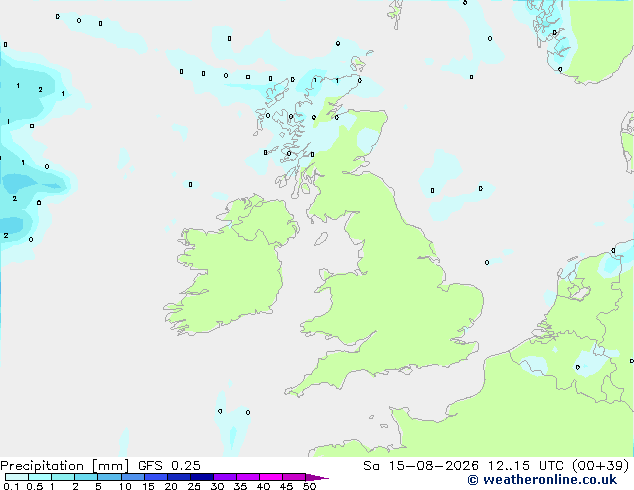Pick the 0.1–0.5 mm legend swatch

point(17,477)
